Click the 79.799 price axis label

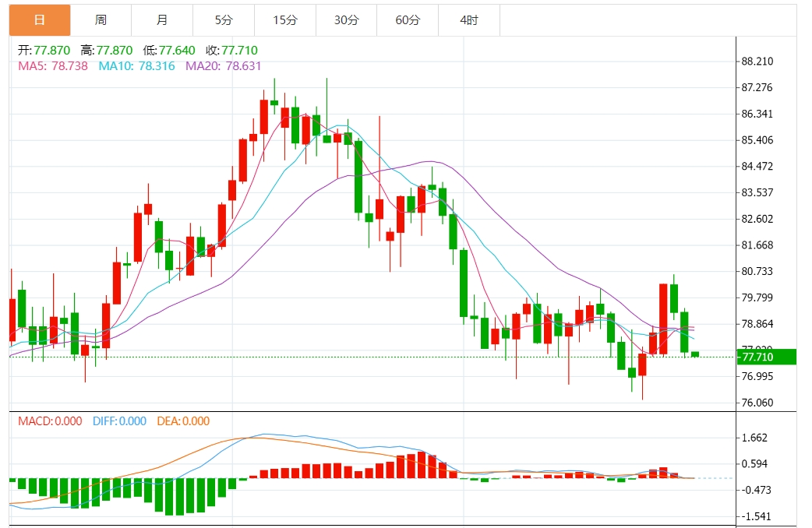point(757,297)
